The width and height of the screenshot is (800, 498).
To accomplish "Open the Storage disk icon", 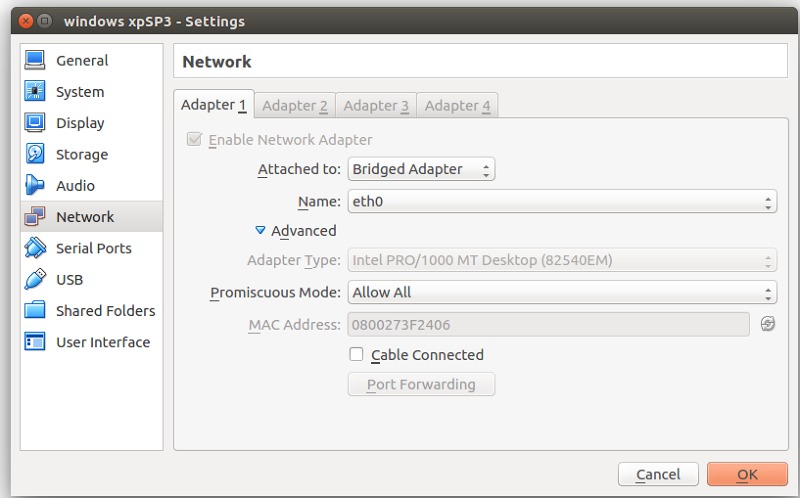I will (35, 155).
